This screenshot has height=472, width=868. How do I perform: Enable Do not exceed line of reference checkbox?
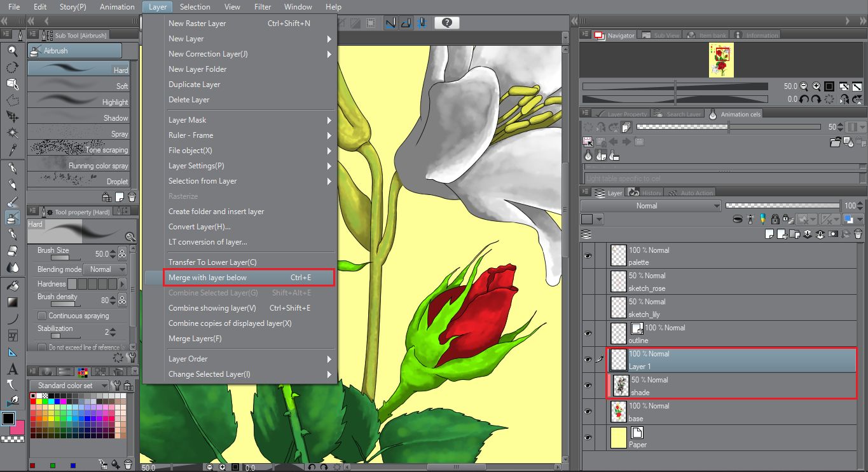tap(42, 347)
